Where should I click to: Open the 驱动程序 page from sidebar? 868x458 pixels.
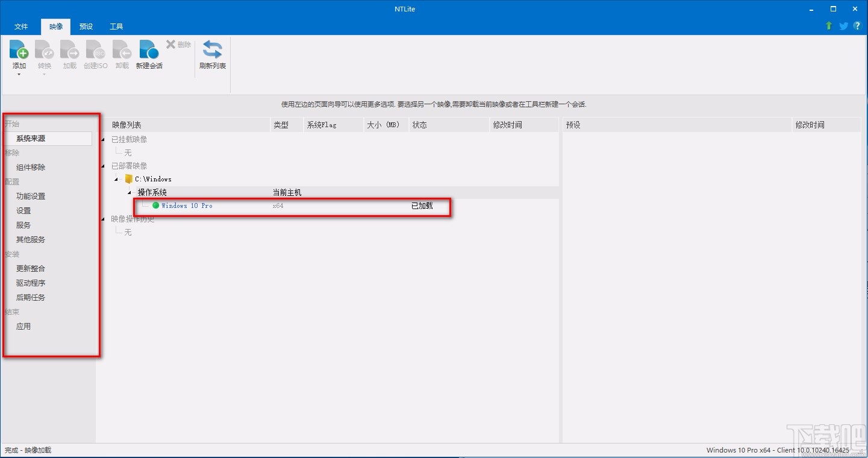(x=31, y=283)
